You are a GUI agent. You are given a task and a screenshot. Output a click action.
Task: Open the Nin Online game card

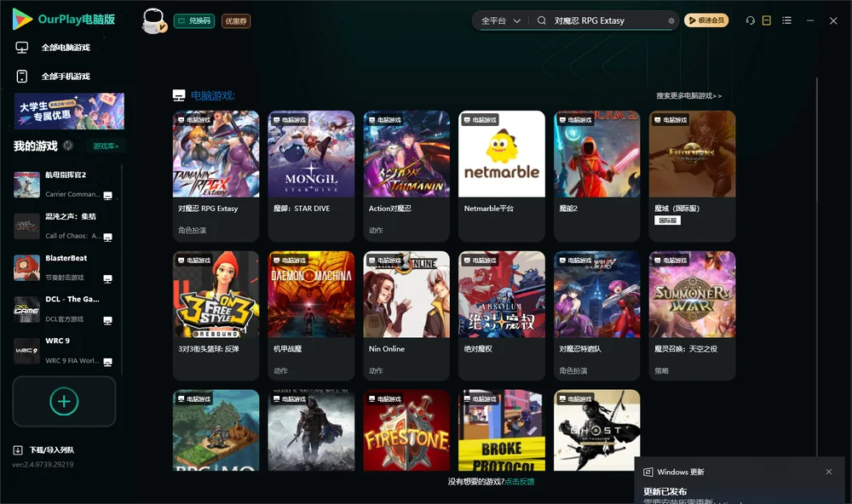[406, 316]
